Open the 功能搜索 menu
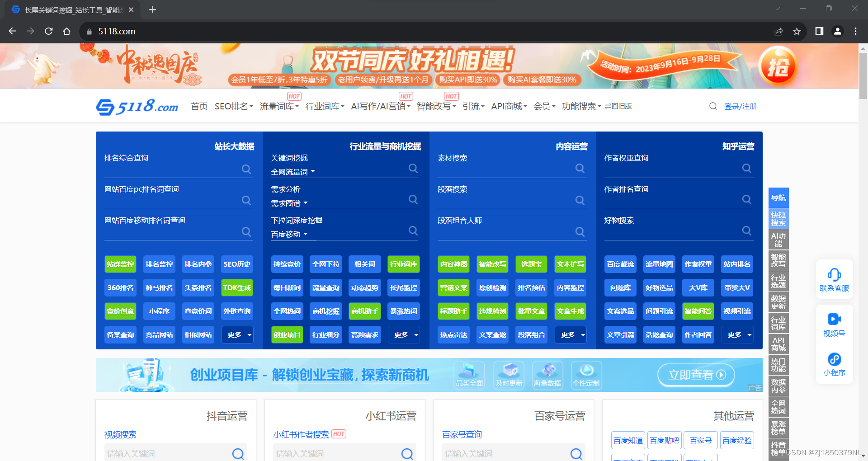The height and width of the screenshot is (461, 868). pos(581,106)
